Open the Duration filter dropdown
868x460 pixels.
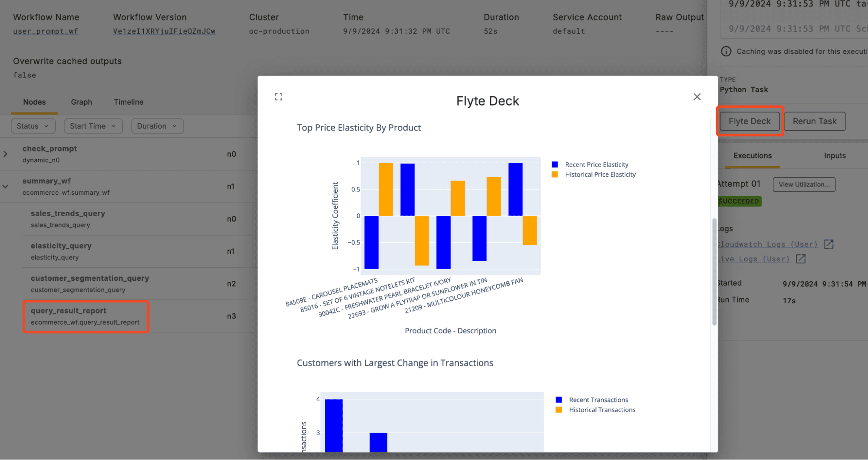click(x=157, y=126)
